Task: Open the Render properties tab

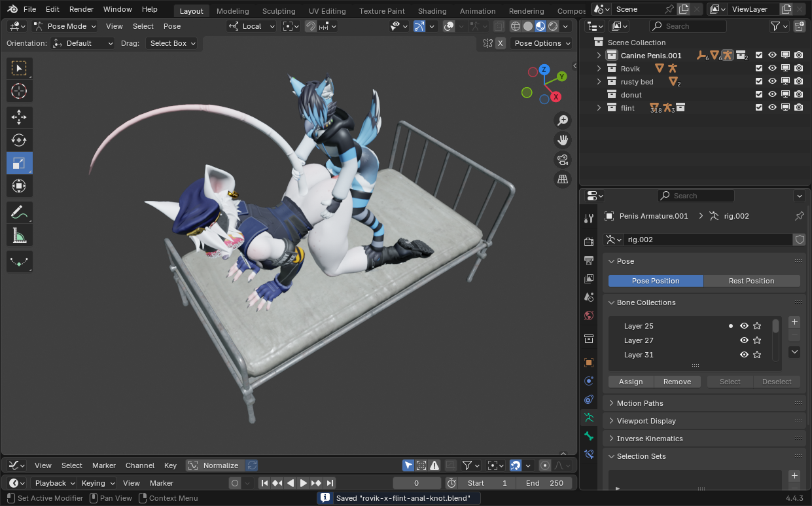Action: pyautogui.click(x=589, y=242)
